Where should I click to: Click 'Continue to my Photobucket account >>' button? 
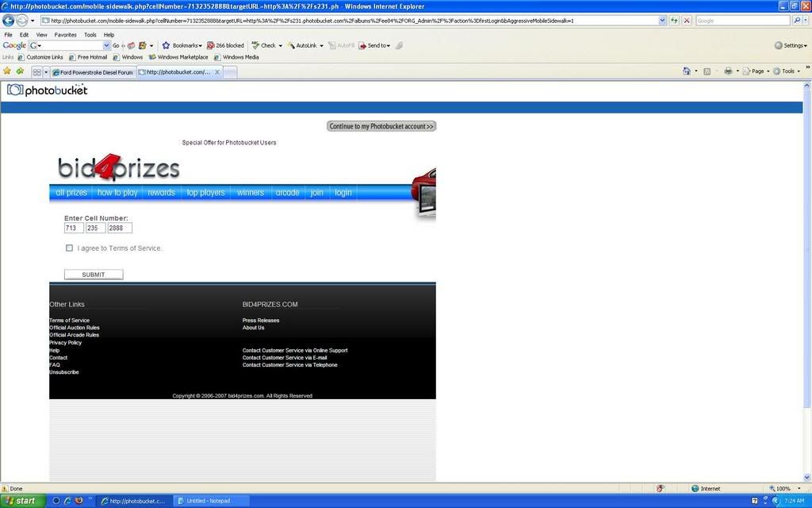pyautogui.click(x=381, y=126)
